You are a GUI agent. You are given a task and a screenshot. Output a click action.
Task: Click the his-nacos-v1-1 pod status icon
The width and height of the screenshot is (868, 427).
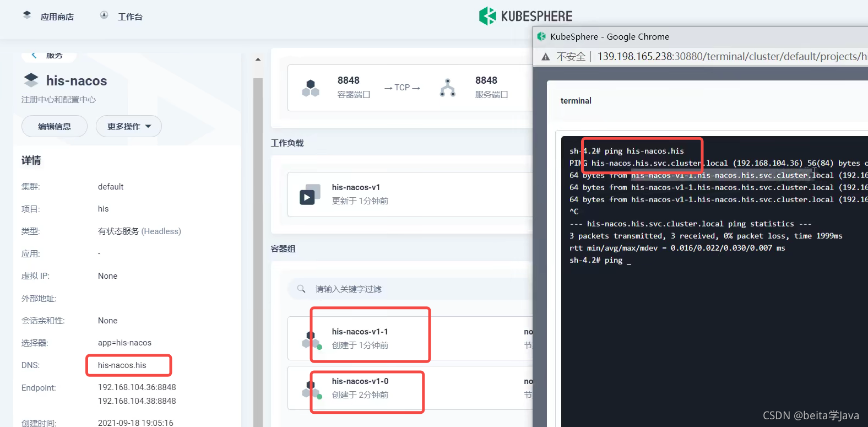pyautogui.click(x=311, y=339)
